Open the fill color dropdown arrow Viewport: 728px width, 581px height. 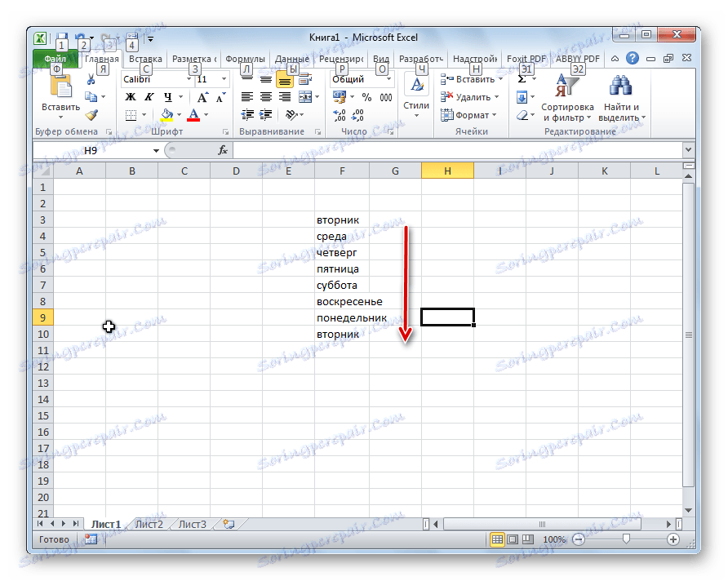click(178, 114)
